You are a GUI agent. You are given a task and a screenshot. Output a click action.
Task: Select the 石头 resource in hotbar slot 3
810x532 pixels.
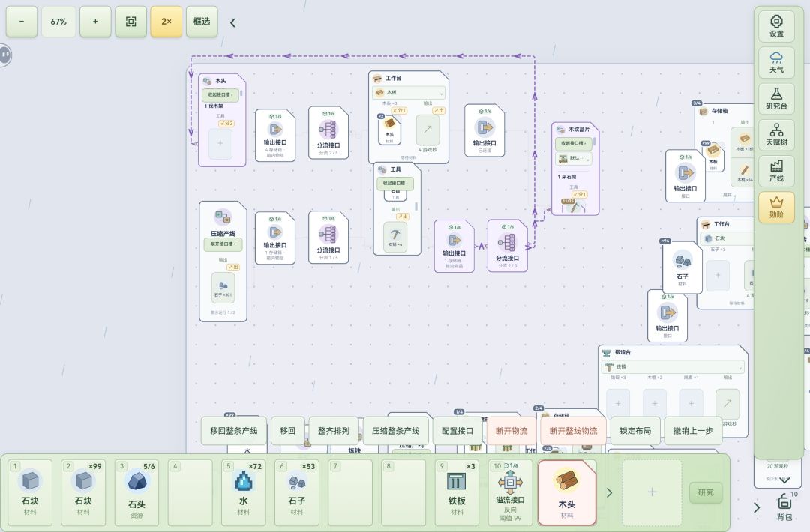coord(136,492)
